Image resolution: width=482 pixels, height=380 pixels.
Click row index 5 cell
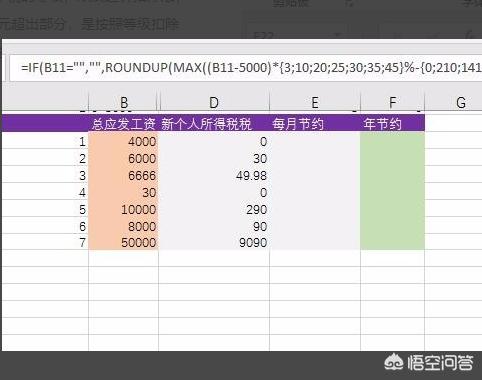coord(45,209)
